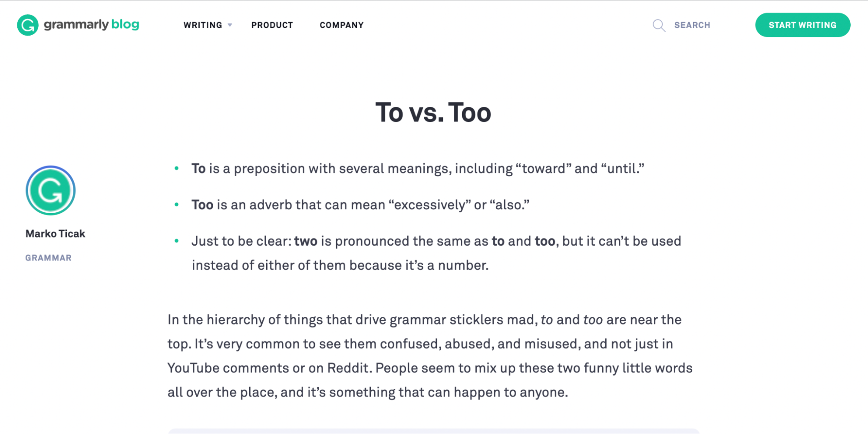Viewport: 868px width, 434px height.
Task: Click the bolded word 'To' in first bullet
Action: (198, 168)
